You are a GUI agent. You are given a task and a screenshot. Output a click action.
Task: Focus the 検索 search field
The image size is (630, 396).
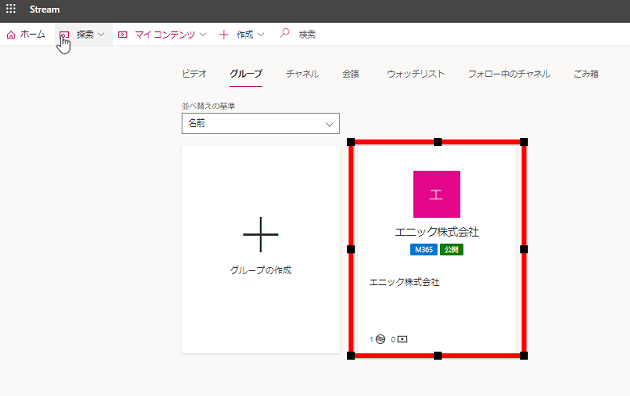(x=307, y=35)
